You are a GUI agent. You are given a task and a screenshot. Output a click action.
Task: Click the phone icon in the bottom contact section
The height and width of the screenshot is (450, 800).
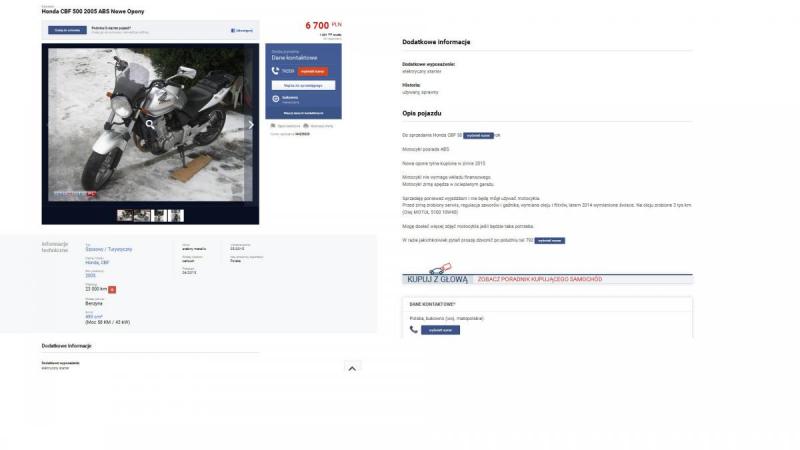click(x=414, y=330)
